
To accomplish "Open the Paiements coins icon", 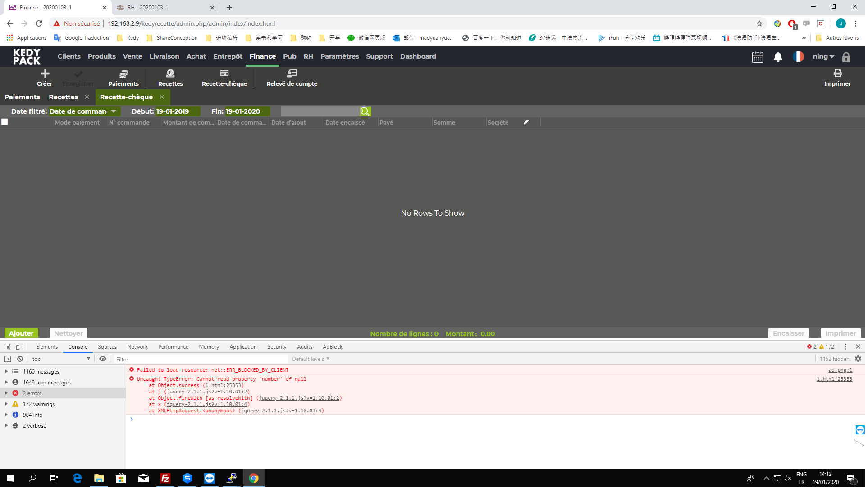I will tap(123, 74).
